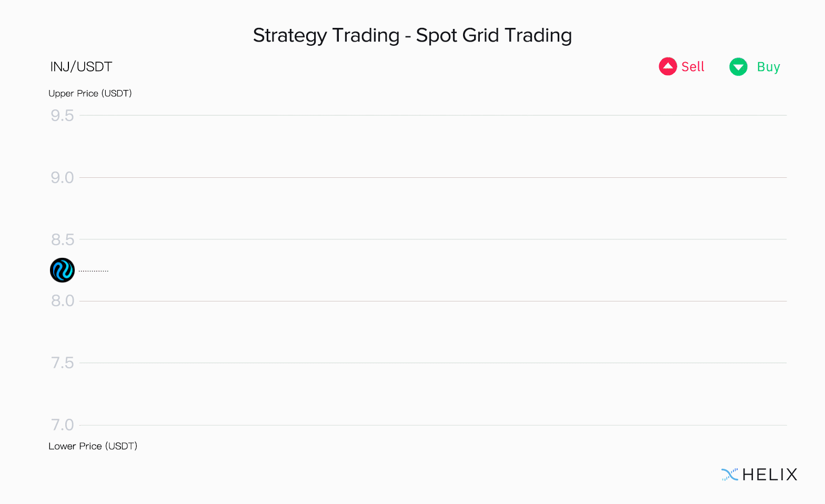Viewport: 825px width, 504px height.
Task: Click the 8.5 price axis label
Action: pyautogui.click(x=63, y=240)
